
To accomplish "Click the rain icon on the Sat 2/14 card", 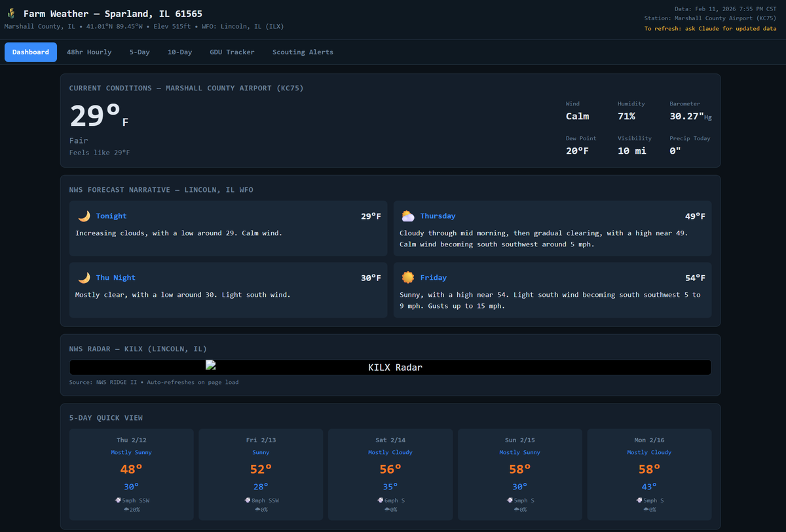I will point(387,509).
